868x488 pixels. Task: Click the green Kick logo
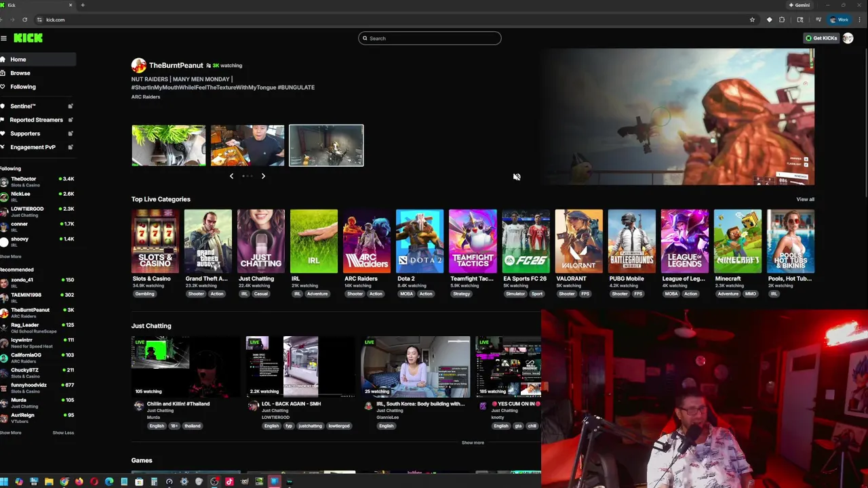click(28, 38)
